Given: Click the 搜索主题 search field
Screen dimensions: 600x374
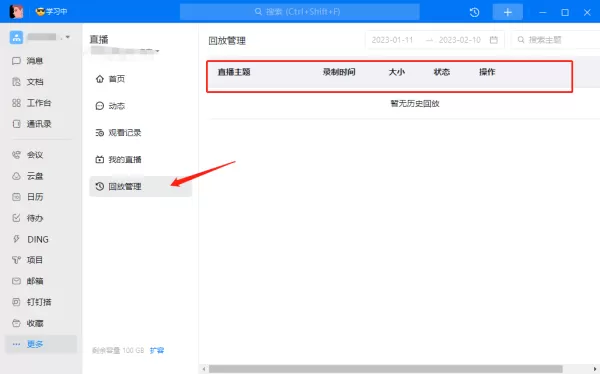Looking at the screenshot, I should click(x=556, y=40).
